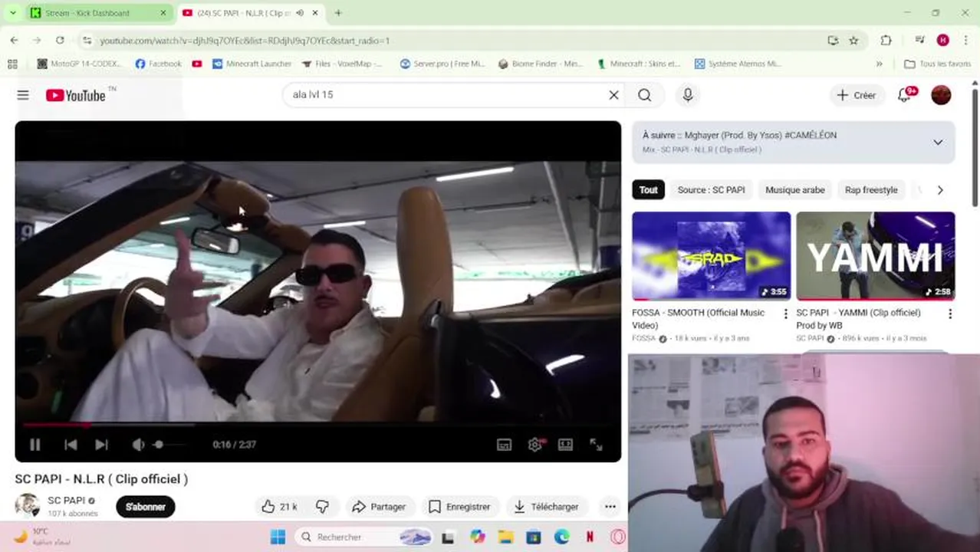Expand the À suivre playlist panel
This screenshot has height=552, width=980.
coord(938,143)
